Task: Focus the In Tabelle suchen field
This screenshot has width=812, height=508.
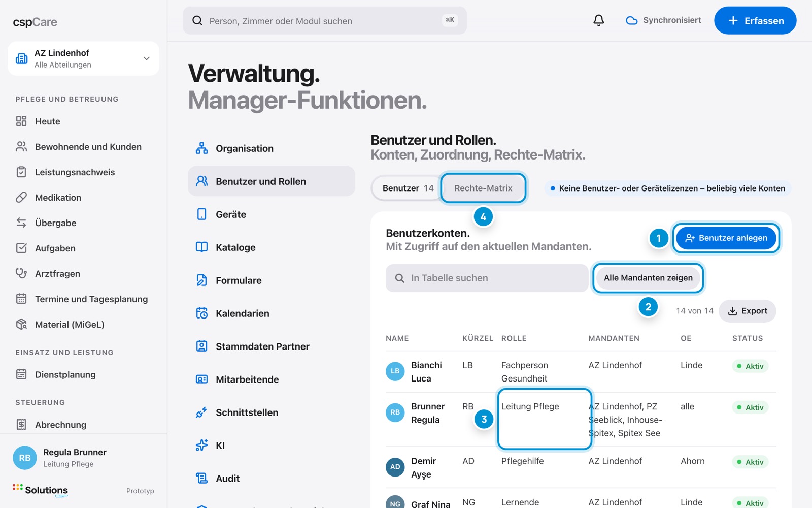Action: (x=487, y=278)
